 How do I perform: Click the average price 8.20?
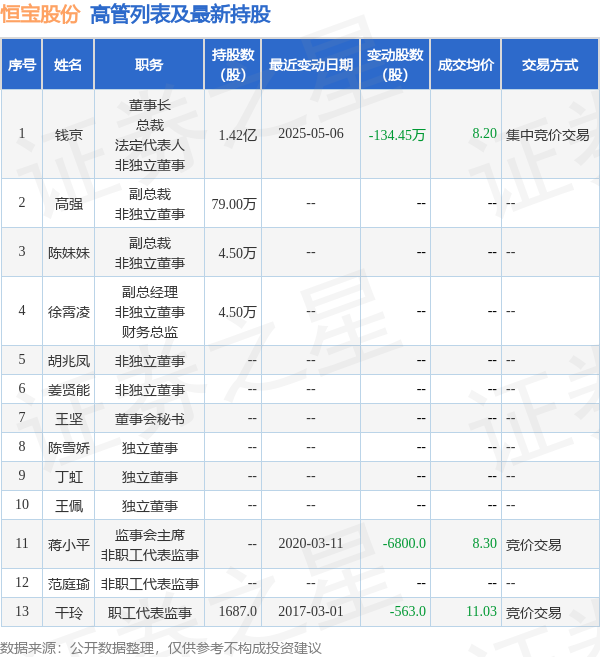tap(484, 134)
